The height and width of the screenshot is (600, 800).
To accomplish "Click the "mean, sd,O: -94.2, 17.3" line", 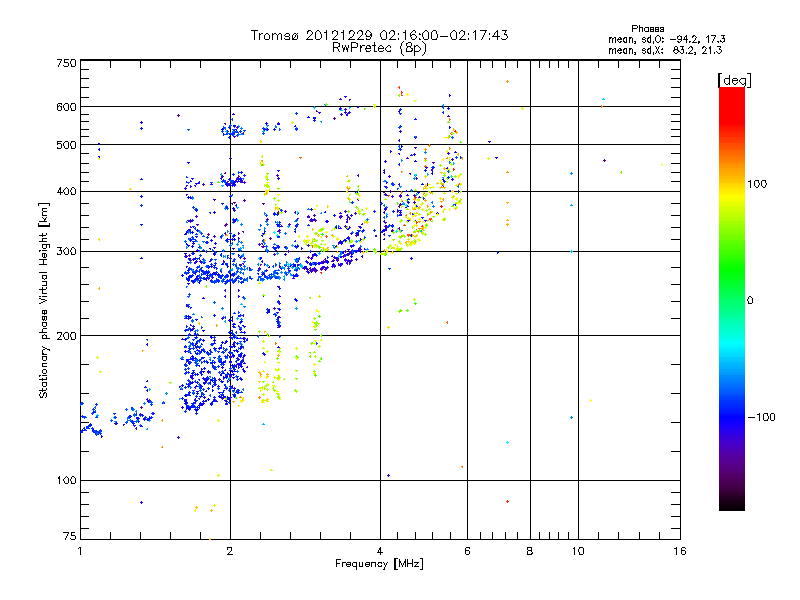I will coord(666,39).
